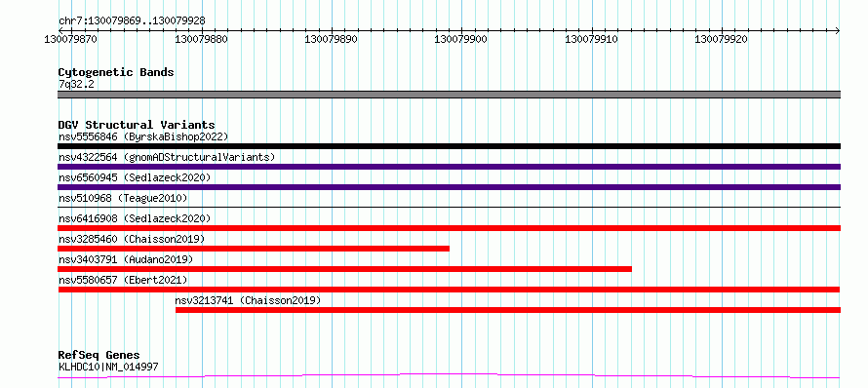Click the nsv6560945 (Sedlazeck2020) label
This screenshot has height=388, width=868.
click(x=135, y=177)
